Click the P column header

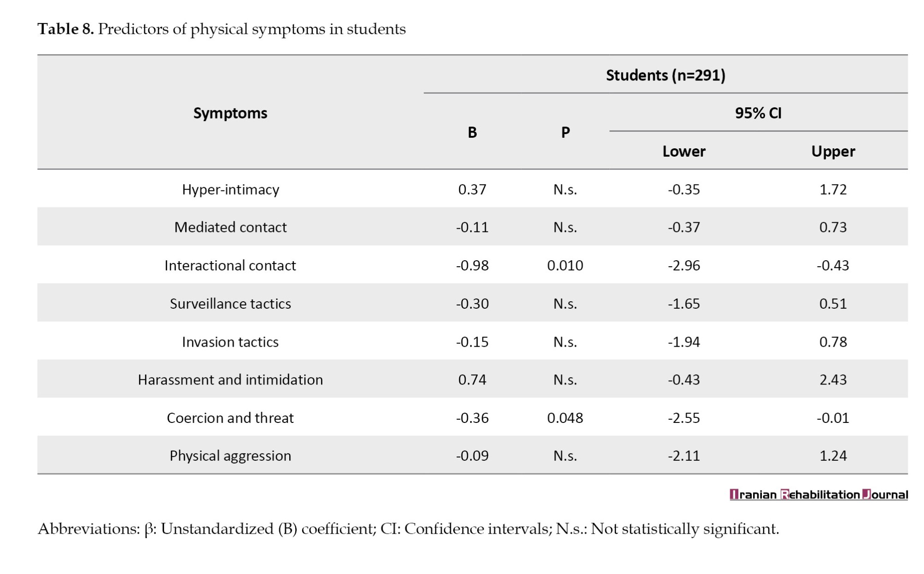[x=565, y=133]
